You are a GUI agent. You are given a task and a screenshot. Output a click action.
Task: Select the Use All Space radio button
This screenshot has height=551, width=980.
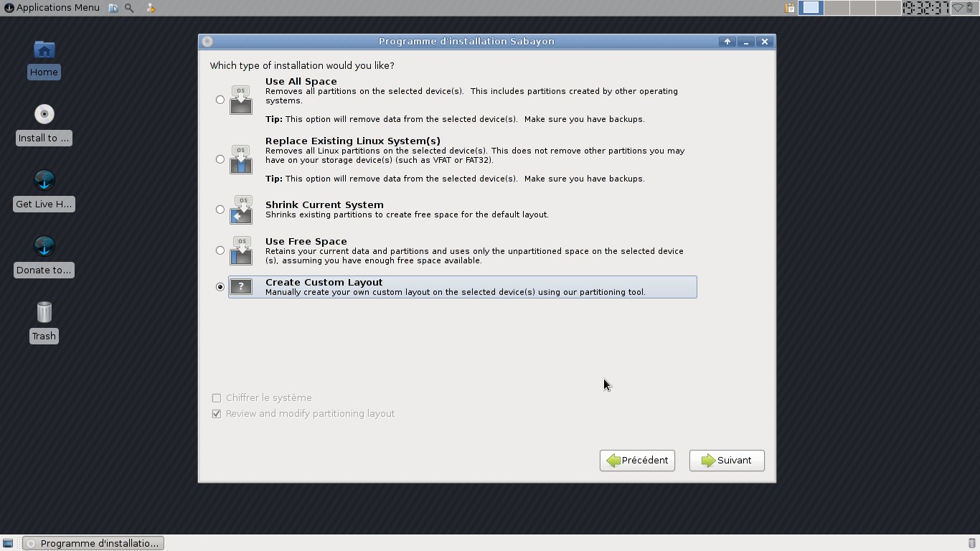click(220, 100)
